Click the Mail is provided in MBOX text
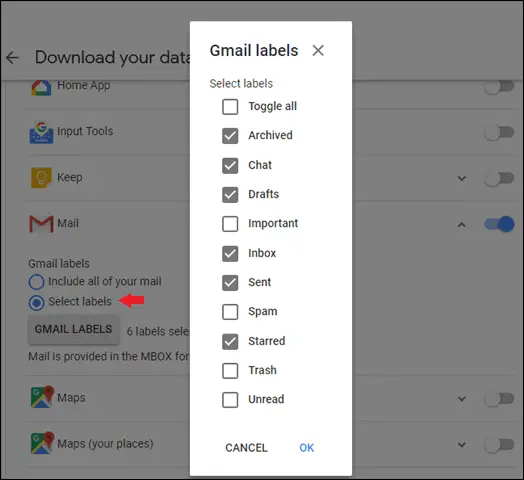This screenshot has width=524, height=480. point(109,356)
